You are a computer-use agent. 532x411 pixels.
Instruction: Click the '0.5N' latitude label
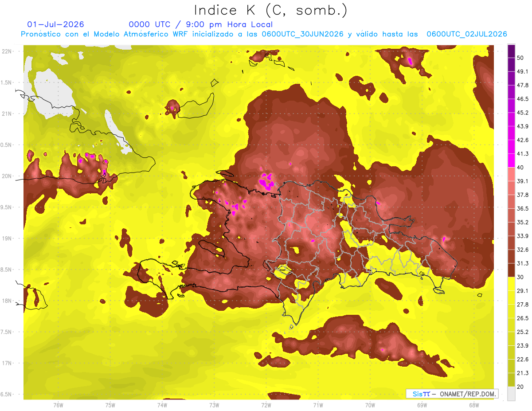pos(6,145)
